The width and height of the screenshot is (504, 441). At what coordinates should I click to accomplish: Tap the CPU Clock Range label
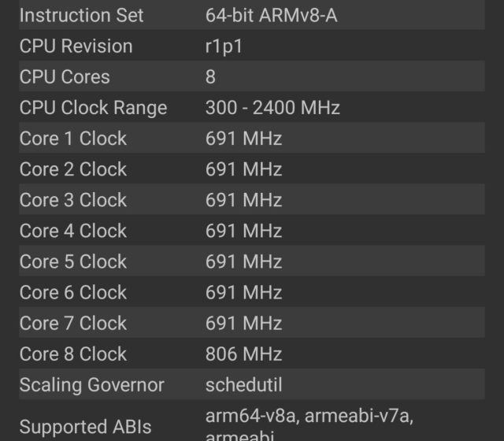pos(93,107)
